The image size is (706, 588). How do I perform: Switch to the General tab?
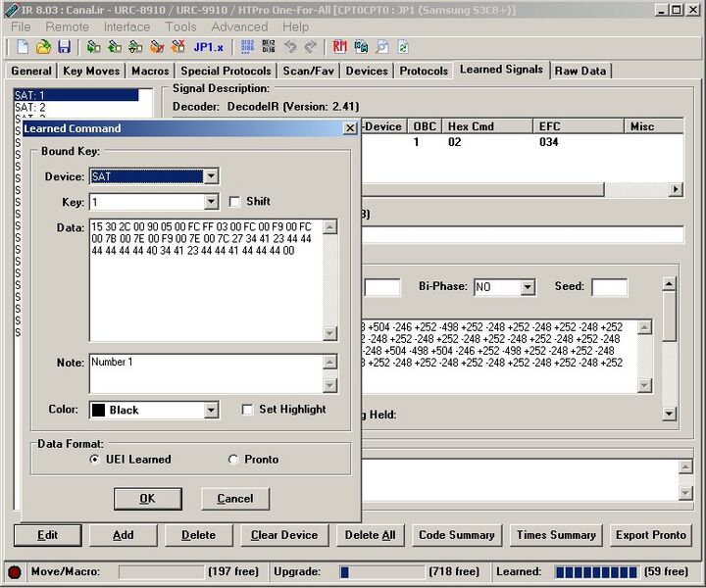pos(31,72)
